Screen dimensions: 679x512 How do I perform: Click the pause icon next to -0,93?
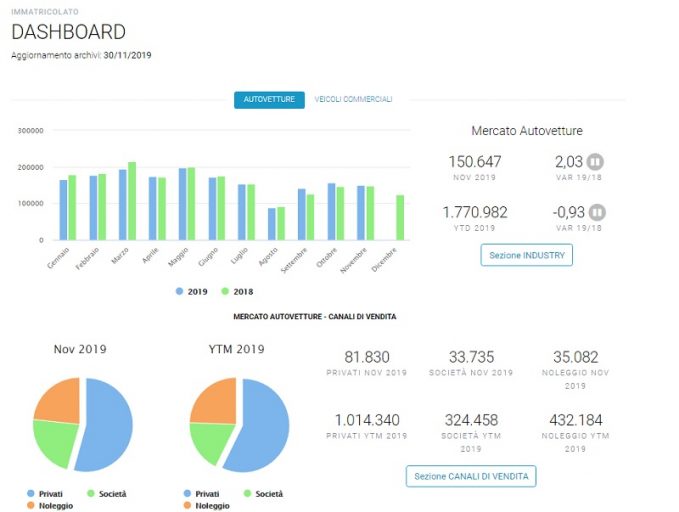point(597,212)
